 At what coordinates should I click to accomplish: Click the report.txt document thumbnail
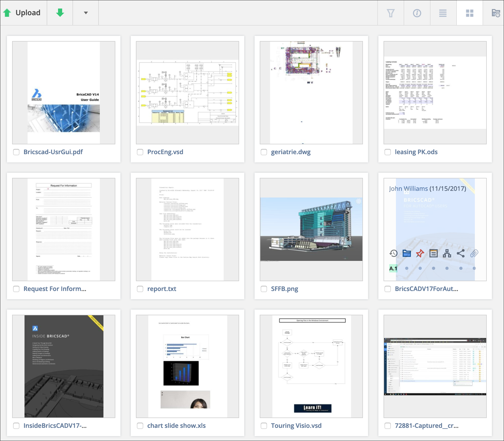click(x=188, y=230)
